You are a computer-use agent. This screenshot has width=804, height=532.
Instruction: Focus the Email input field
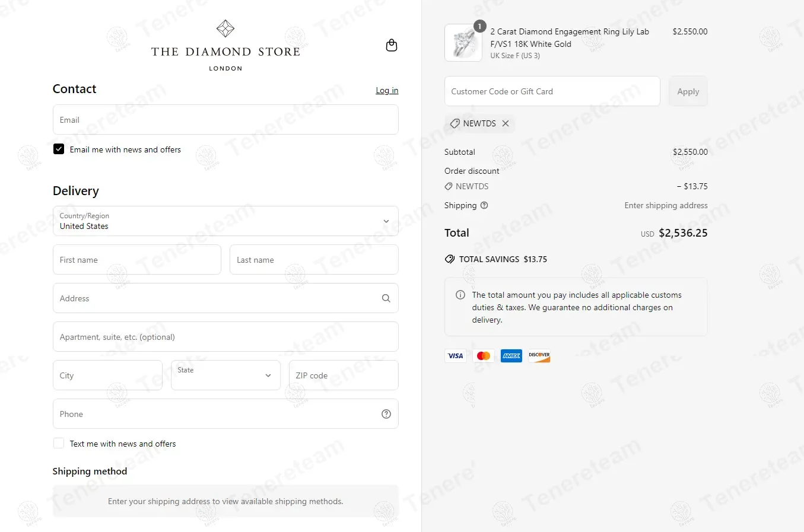pos(225,120)
